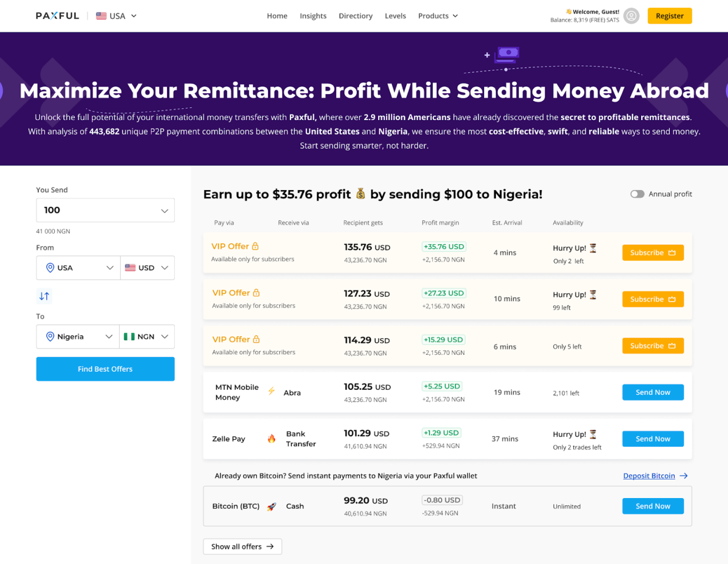
Task: Click the swap direction arrows between From and To
Action: tap(44, 296)
